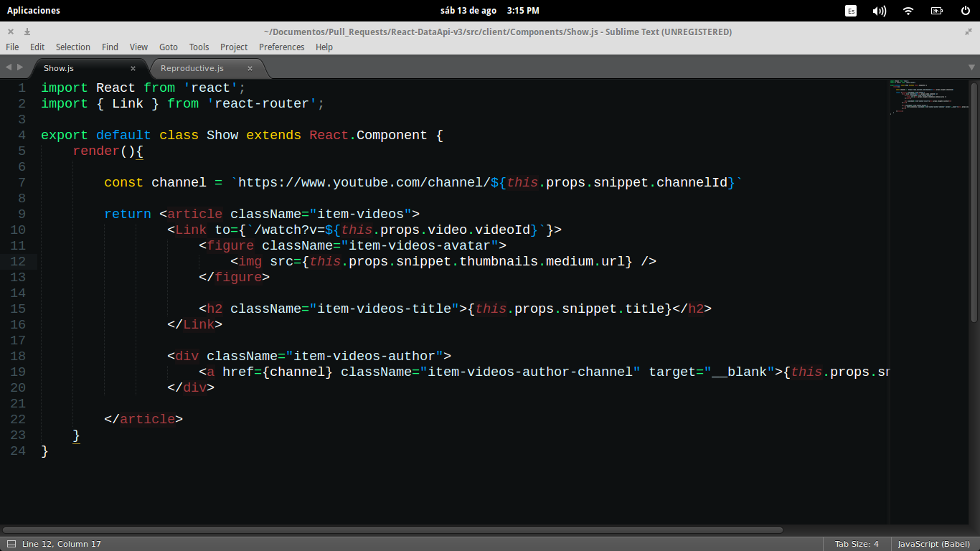Go to next tab with right arrow
This screenshot has width=980, height=551.
pos(19,67)
